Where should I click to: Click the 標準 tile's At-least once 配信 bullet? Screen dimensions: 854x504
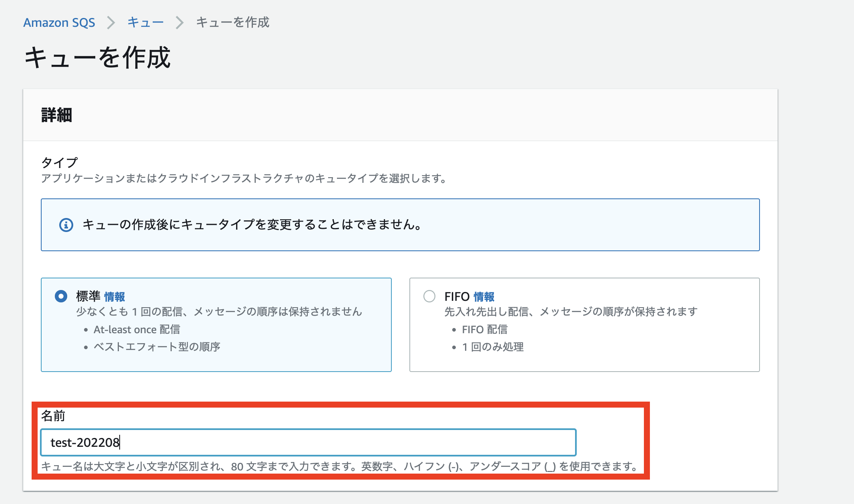pyautogui.click(x=136, y=330)
